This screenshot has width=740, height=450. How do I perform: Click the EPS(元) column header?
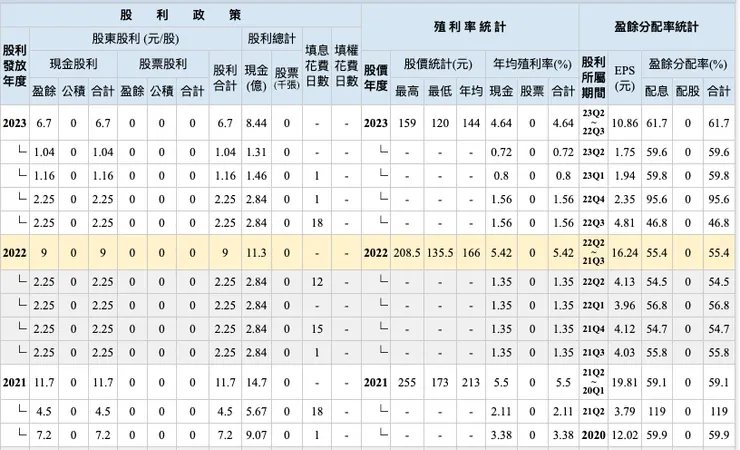point(624,78)
